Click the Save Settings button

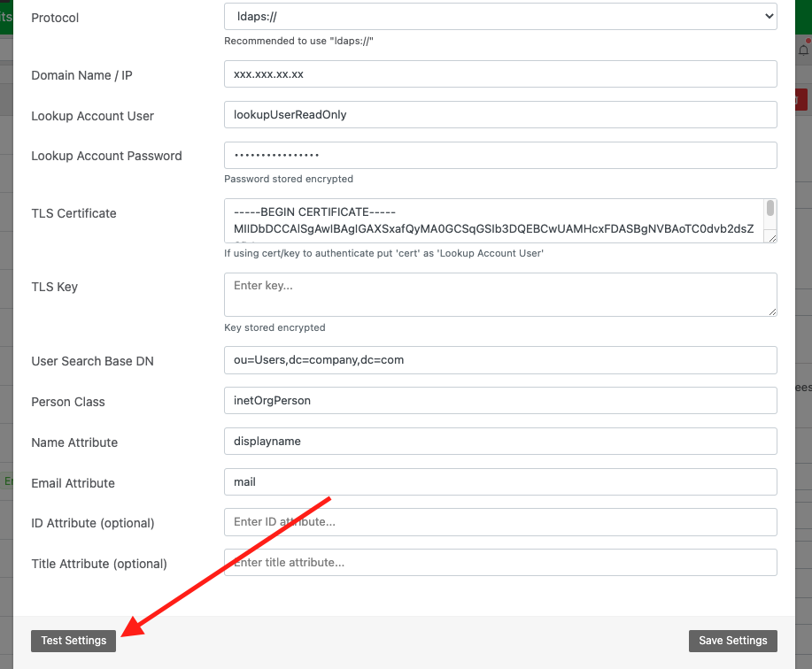(732, 640)
